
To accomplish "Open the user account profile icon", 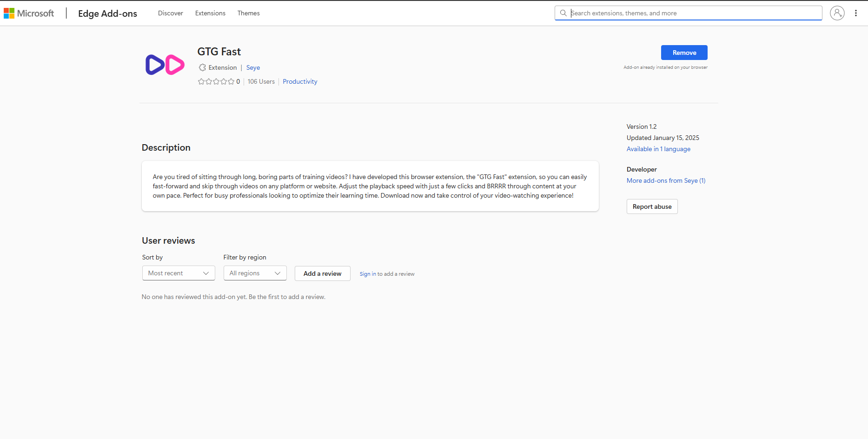I will (x=837, y=13).
